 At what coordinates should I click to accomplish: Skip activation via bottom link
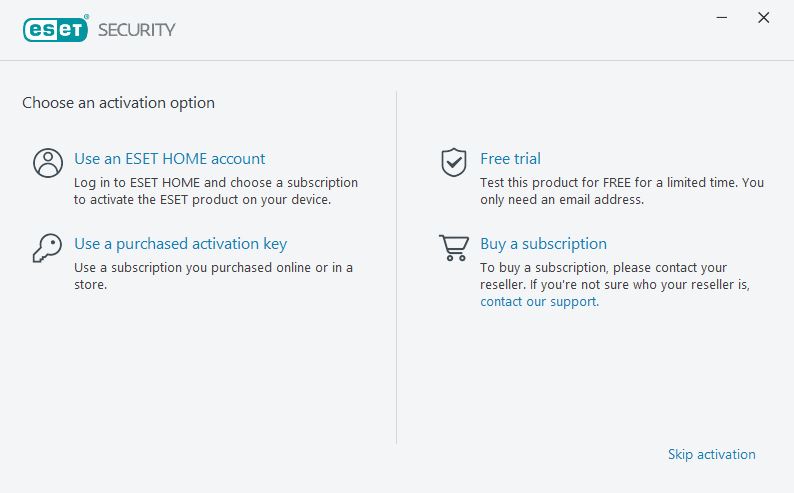pyautogui.click(x=711, y=455)
